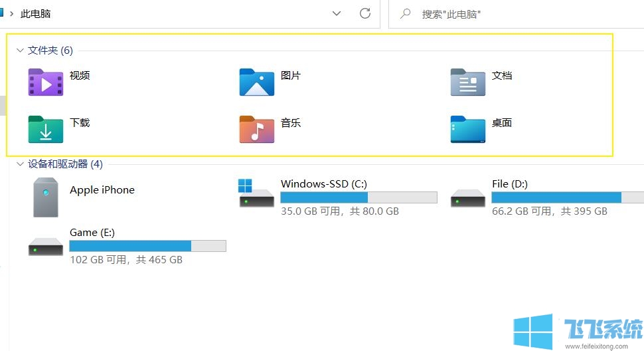Open the Videos (视频) folder icon
The height and width of the screenshot is (351, 644).
45,82
